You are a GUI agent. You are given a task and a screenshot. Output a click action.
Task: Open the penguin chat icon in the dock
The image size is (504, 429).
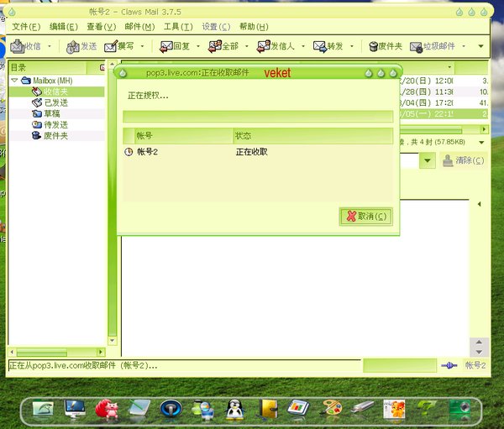pyautogui.click(x=234, y=410)
